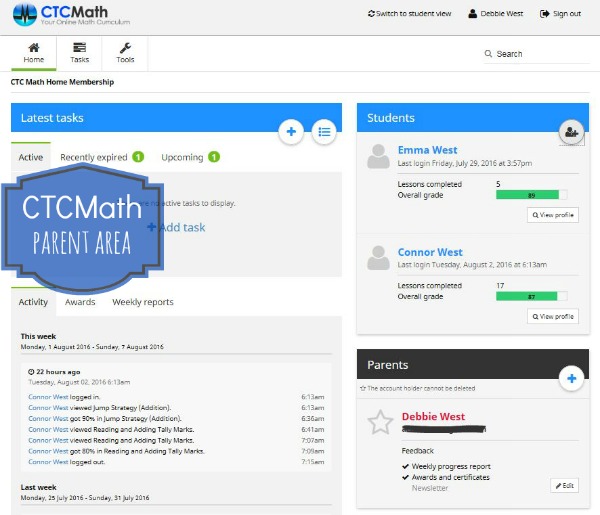600x515 pixels.
Task: Click the 'This week' heading
Action: 38,337
